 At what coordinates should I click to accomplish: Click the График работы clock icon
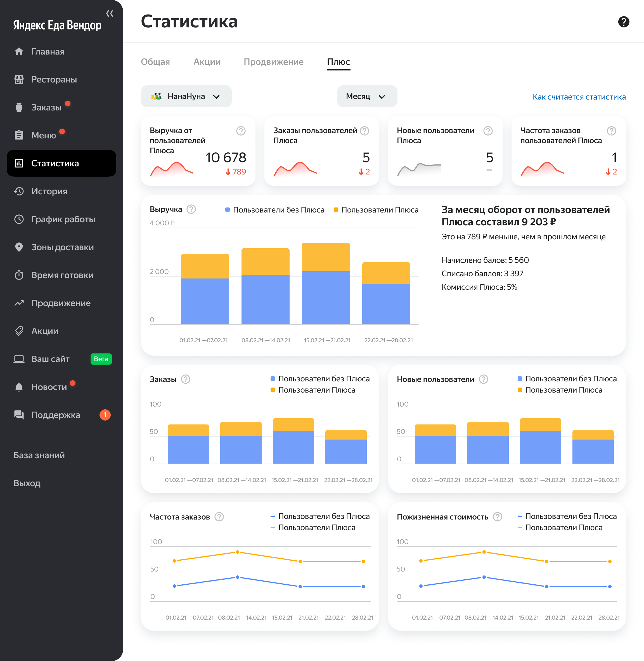(x=19, y=219)
